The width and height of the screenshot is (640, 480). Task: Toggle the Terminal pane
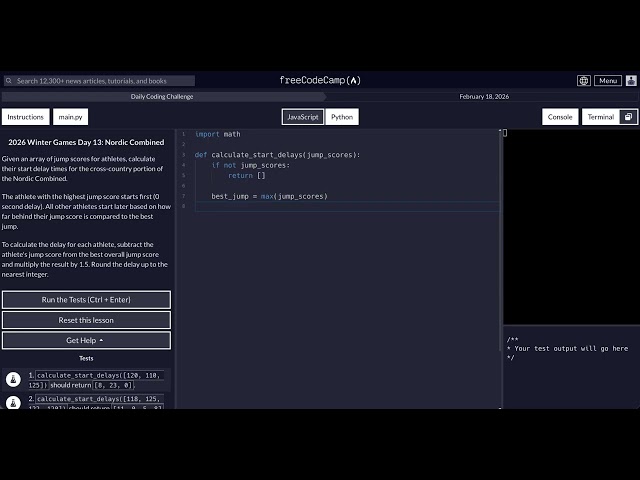[601, 117]
